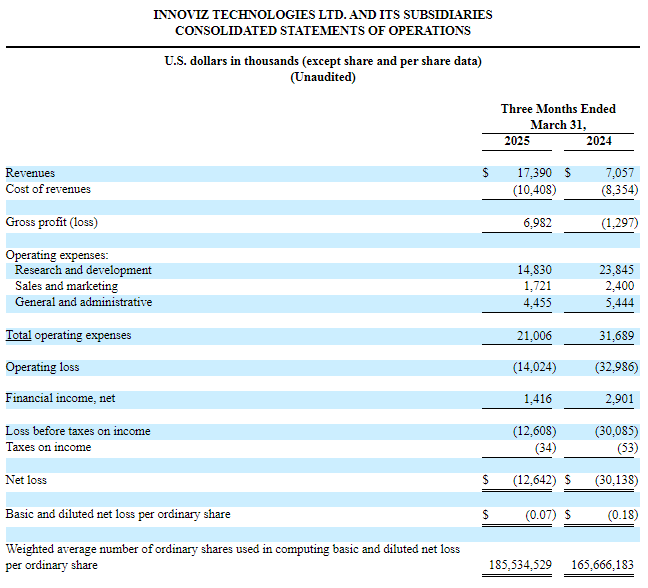Viewport: 648px width, 588px height.
Task: Click the Consolidated Statements of Operations title
Action: (x=322, y=31)
